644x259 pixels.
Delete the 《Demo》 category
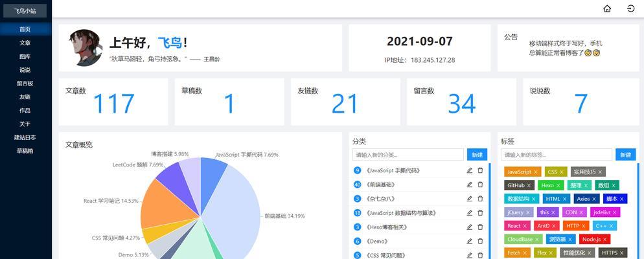(x=480, y=241)
